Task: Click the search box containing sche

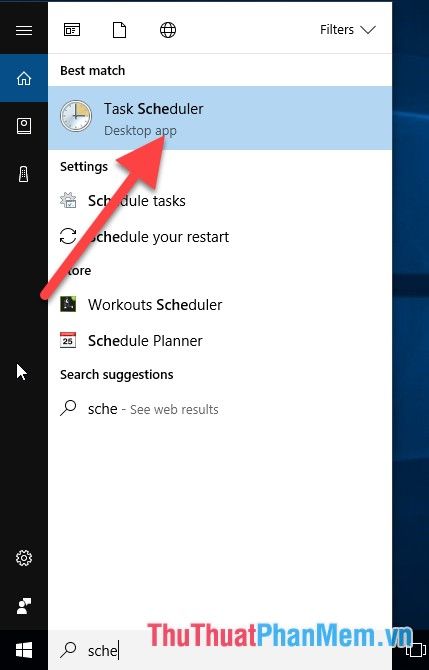Action: (x=220, y=650)
